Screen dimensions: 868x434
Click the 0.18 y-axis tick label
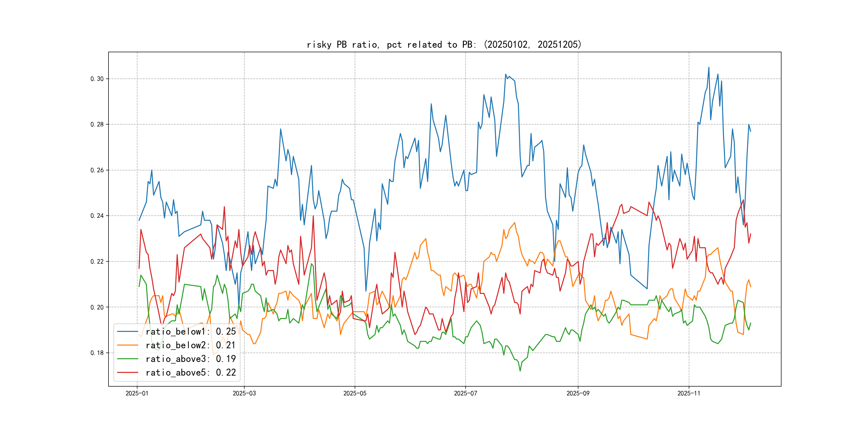97,353
